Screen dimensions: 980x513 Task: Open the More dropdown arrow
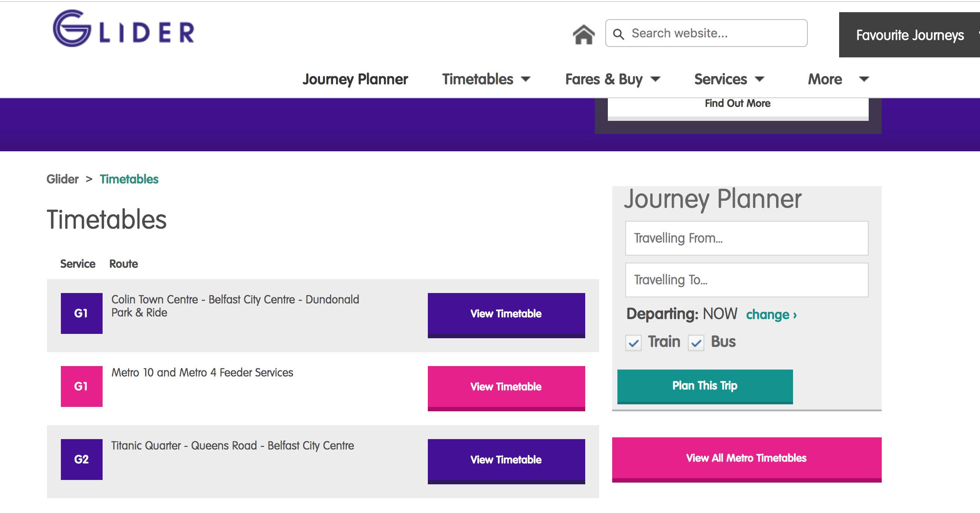864,79
